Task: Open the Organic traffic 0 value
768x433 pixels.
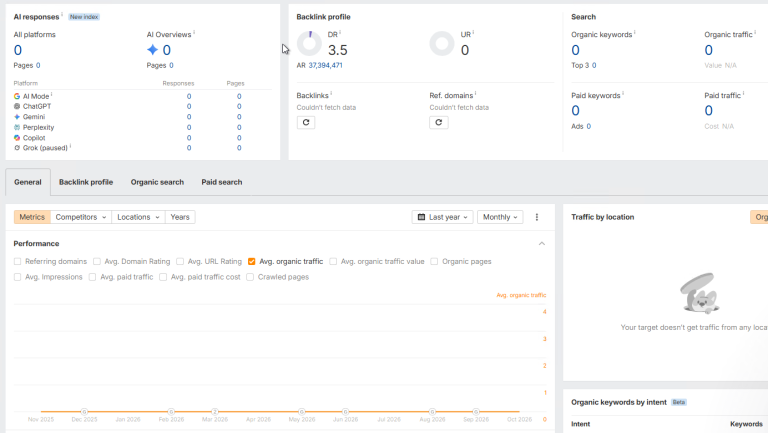Action: coord(709,50)
